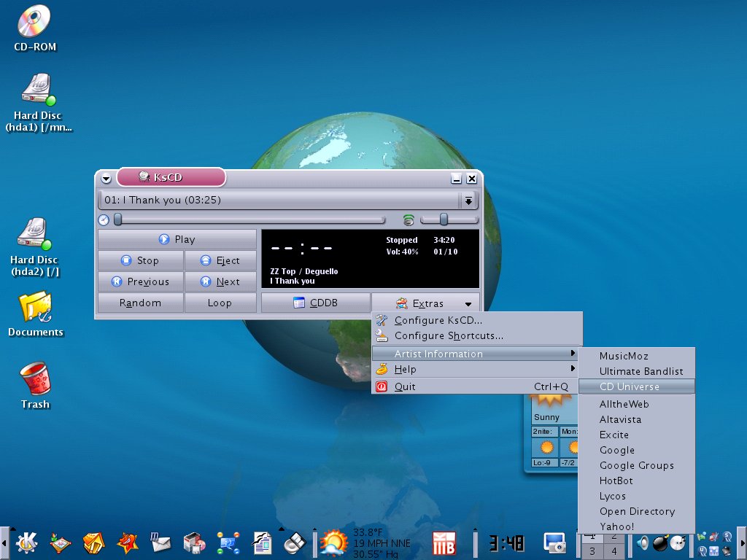Skip to the Next track
This screenshot has width=747, height=560.
click(220, 281)
